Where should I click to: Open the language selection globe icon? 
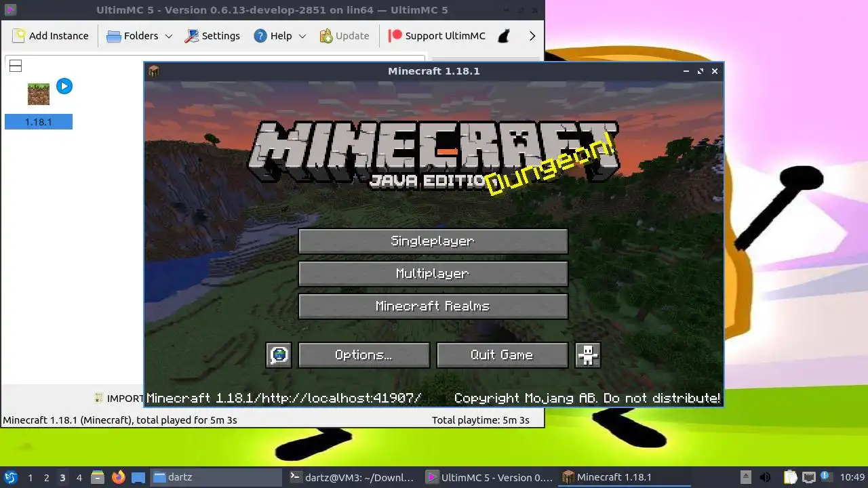tap(279, 355)
